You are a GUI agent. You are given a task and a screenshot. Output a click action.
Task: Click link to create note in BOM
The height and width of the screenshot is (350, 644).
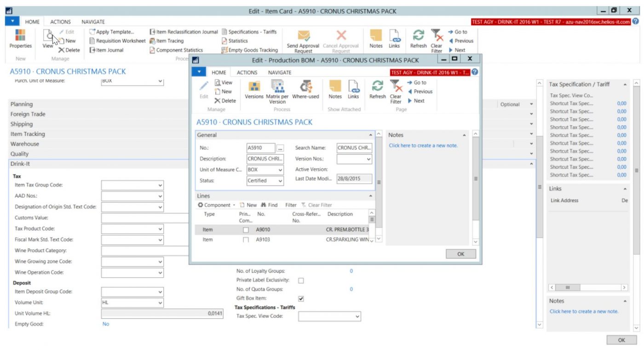[x=423, y=146]
